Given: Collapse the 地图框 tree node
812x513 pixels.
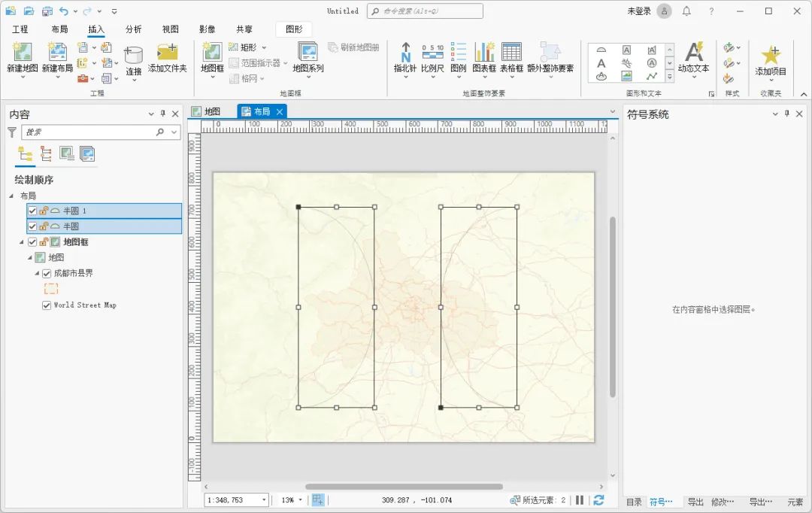Looking at the screenshot, I should (x=22, y=242).
